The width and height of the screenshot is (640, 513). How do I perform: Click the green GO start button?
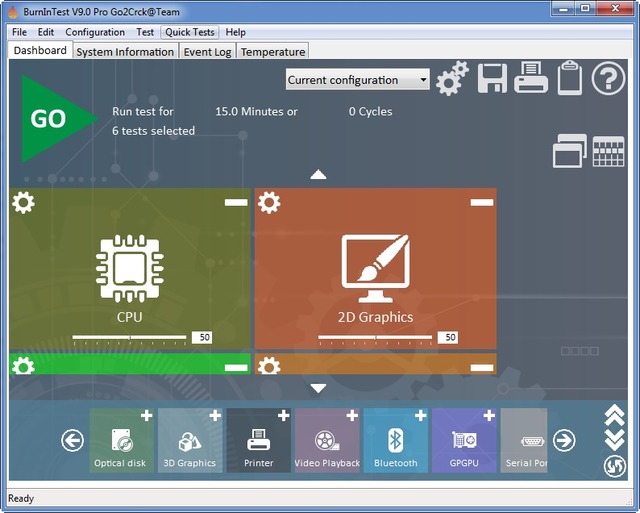coord(48,120)
